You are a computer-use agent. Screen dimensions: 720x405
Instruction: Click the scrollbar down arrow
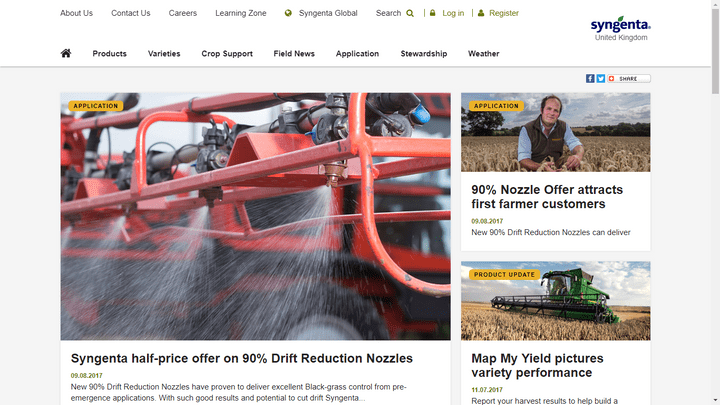coord(715,401)
